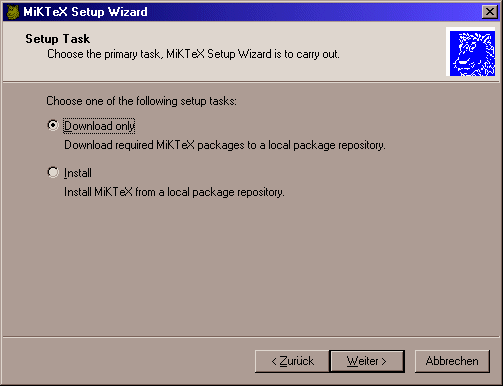Select the Install radio button
Screen dimensions: 503x386
coord(53,172)
